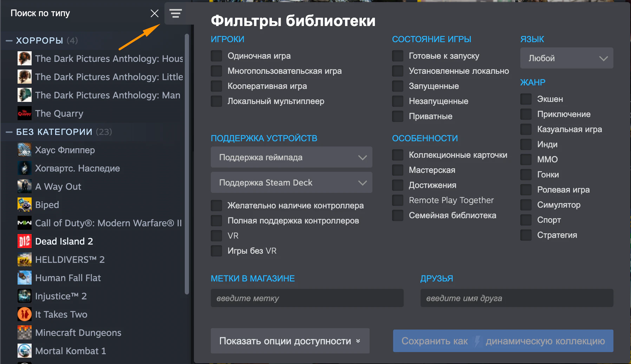Expand the Поддержка геймпада dropdown
Viewport: 631px width, 364px height.
pyautogui.click(x=292, y=157)
